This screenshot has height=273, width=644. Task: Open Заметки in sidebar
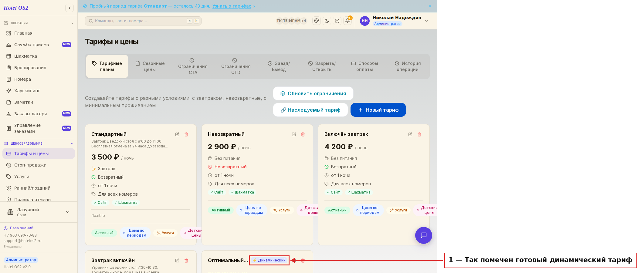click(39, 102)
